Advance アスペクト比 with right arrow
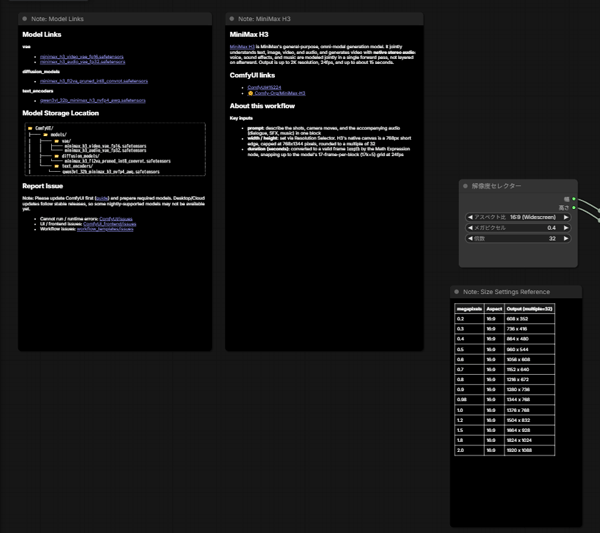The width and height of the screenshot is (600, 533). pyautogui.click(x=566, y=217)
